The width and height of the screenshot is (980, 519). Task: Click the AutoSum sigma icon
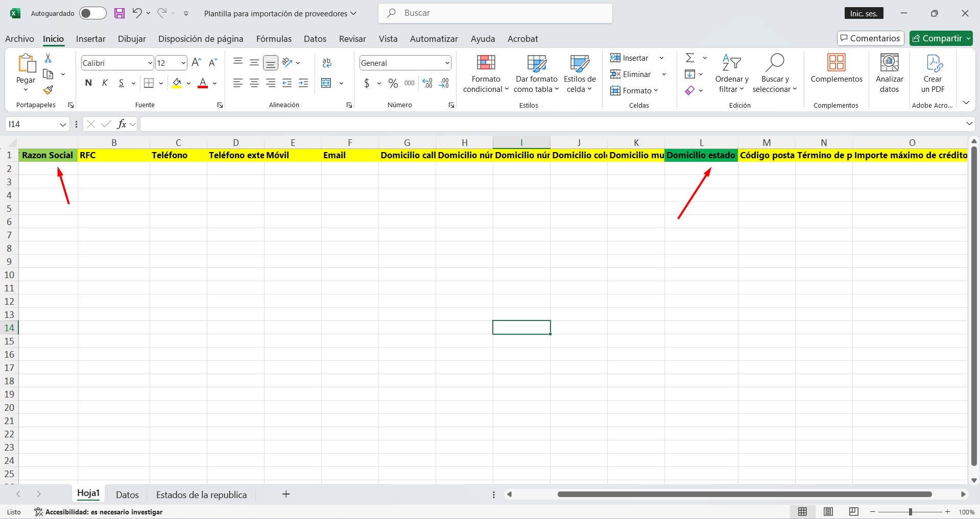click(690, 58)
